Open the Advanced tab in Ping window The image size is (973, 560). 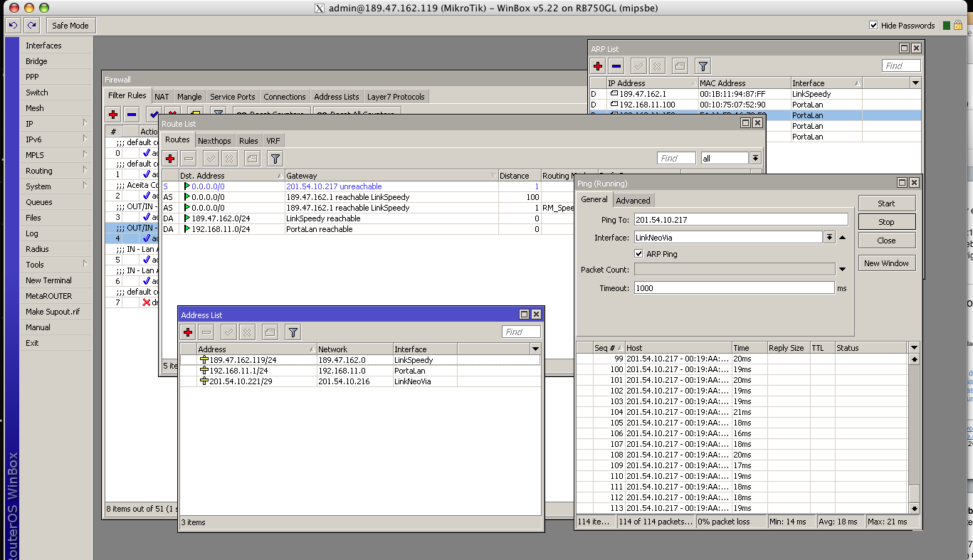point(633,200)
